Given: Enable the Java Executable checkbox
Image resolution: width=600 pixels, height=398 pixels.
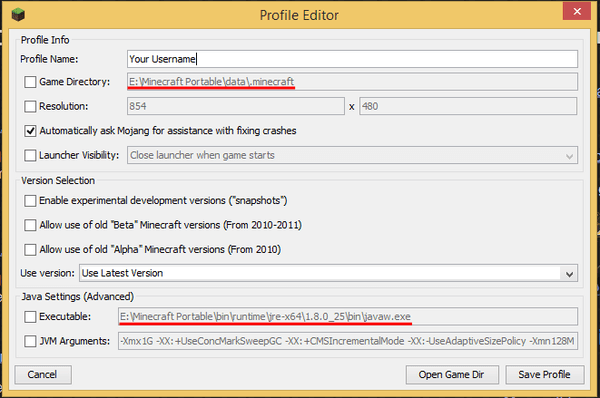Looking at the screenshot, I should pos(30,316).
